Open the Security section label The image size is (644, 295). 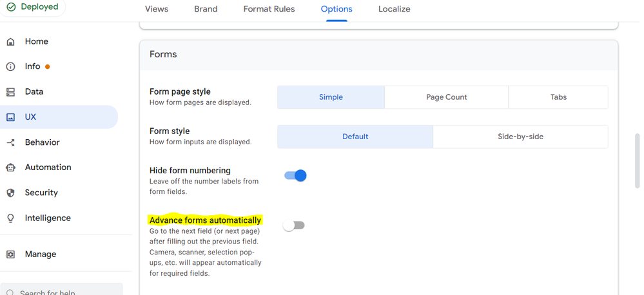[41, 193]
